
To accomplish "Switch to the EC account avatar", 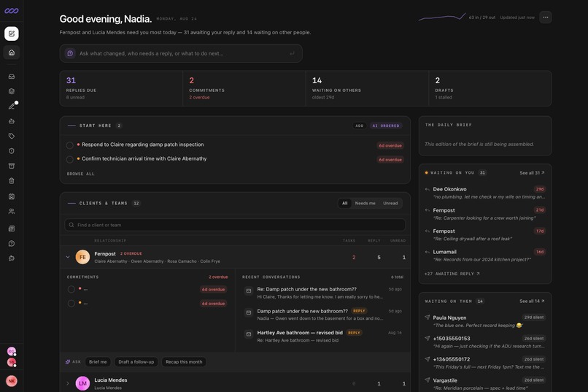I will tap(12, 351).
